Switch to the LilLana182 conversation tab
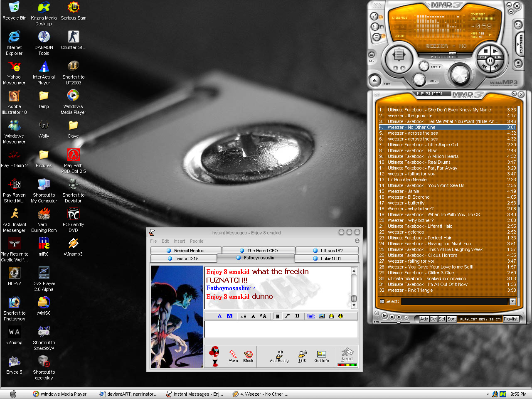The height and width of the screenshot is (399, 532). pos(328,251)
